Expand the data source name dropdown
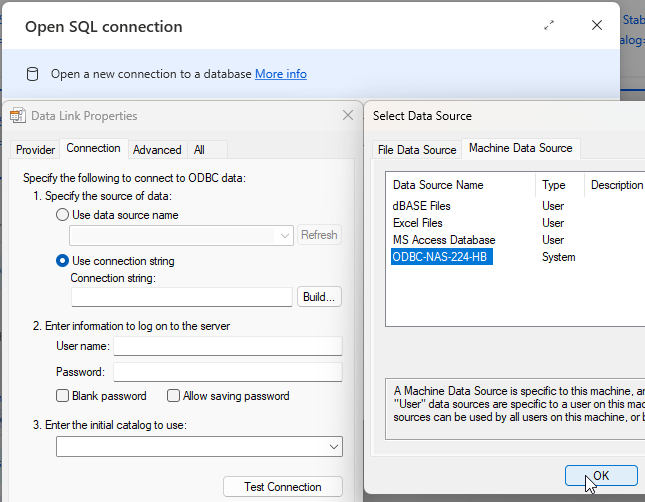 coord(285,236)
